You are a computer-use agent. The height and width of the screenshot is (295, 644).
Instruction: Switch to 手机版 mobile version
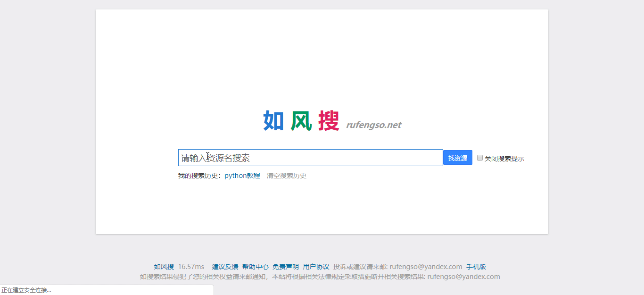pos(476,267)
